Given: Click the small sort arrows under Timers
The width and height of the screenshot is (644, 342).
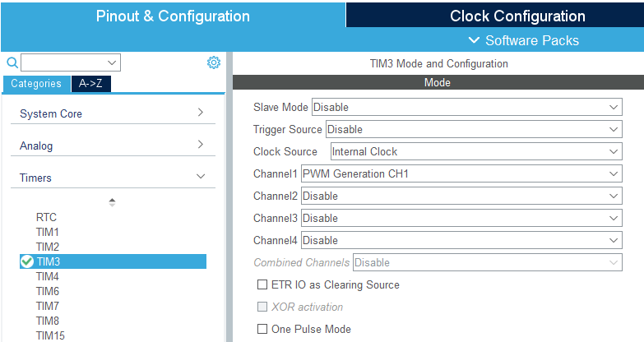Looking at the screenshot, I should coord(113,201).
